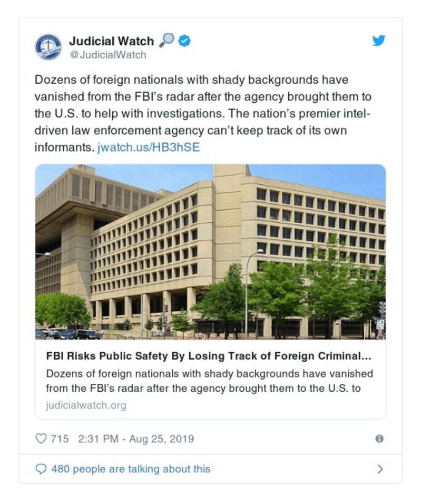Click the 715 likes count
This screenshot has height=504, width=421.
point(59,439)
